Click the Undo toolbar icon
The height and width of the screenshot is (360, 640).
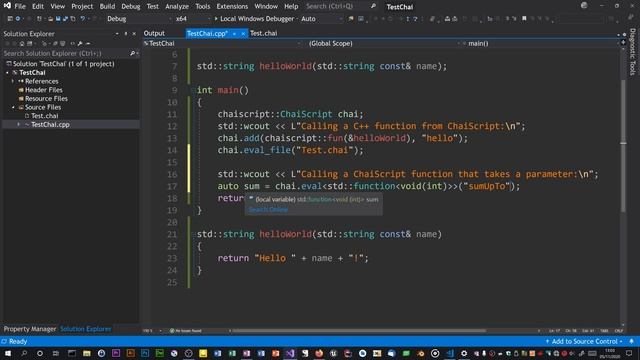(83, 19)
